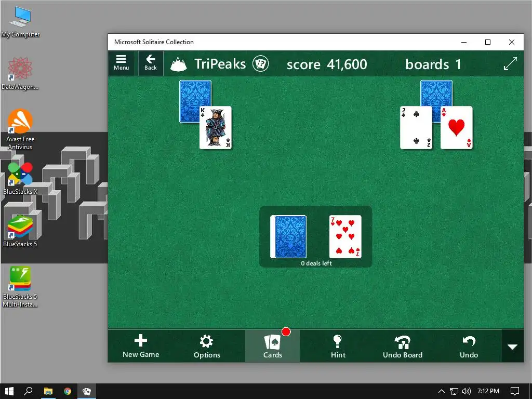Click the score 41,600 display

pos(327,64)
